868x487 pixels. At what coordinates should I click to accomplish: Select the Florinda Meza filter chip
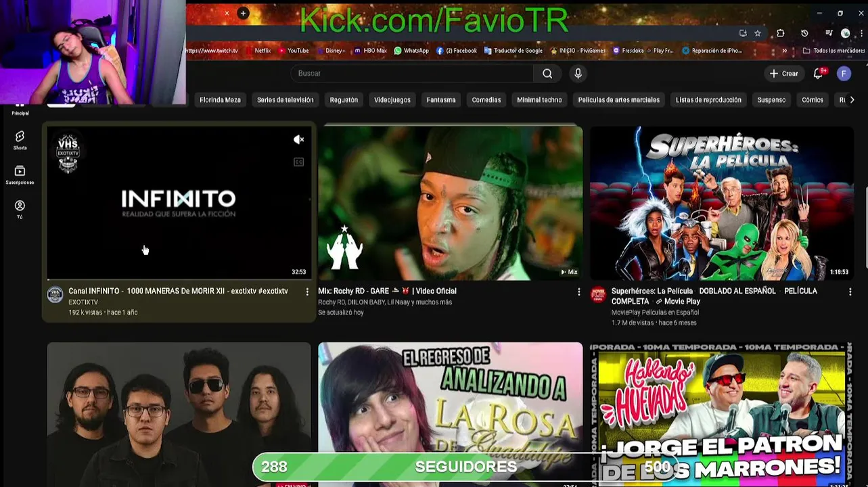point(220,100)
